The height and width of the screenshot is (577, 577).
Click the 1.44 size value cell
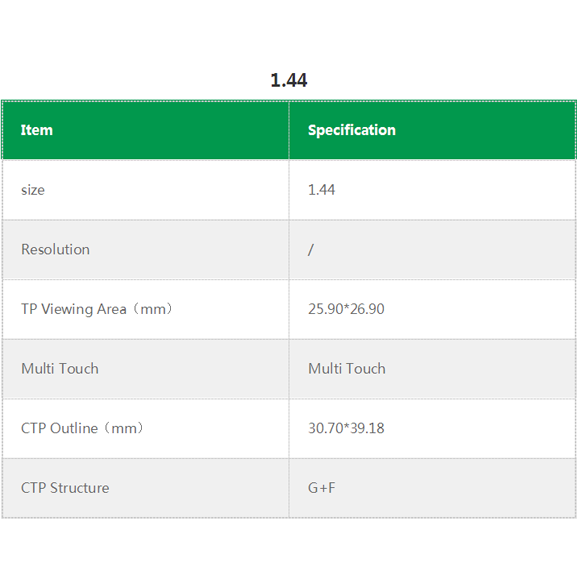[321, 190]
